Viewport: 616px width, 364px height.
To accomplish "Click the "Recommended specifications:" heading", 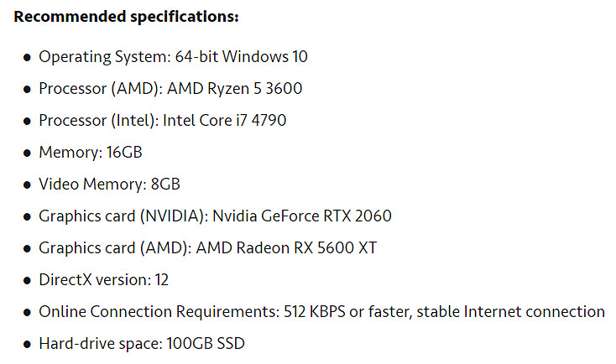I will tap(126, 17).
